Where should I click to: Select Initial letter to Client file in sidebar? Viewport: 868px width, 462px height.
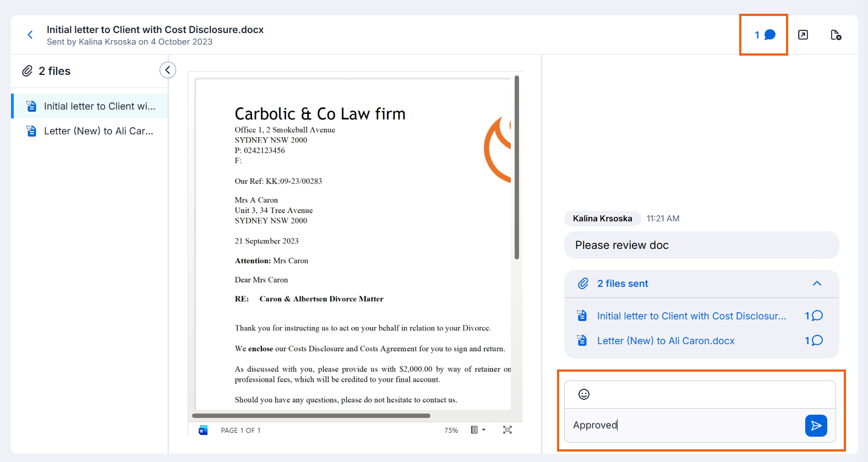[90, 106]
